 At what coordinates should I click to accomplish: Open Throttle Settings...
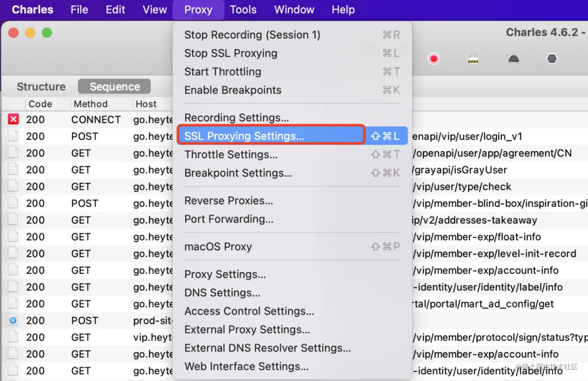[292, 154]
